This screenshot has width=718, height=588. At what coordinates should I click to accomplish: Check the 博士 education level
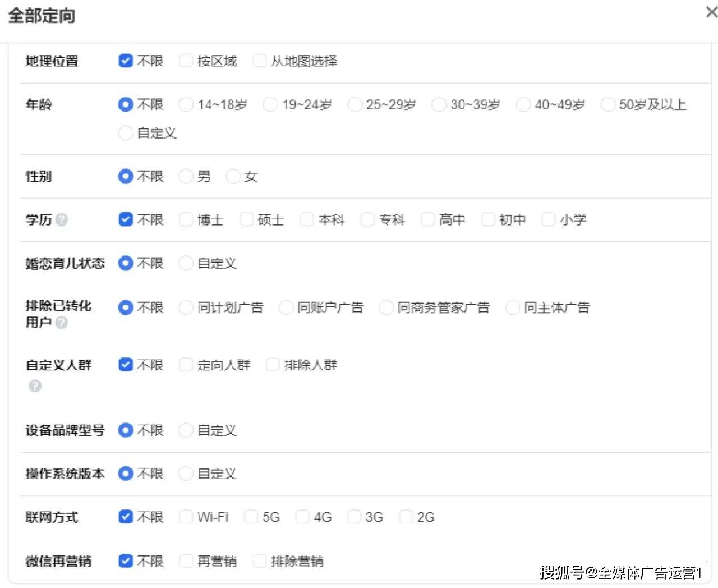(x=186, y=220)
